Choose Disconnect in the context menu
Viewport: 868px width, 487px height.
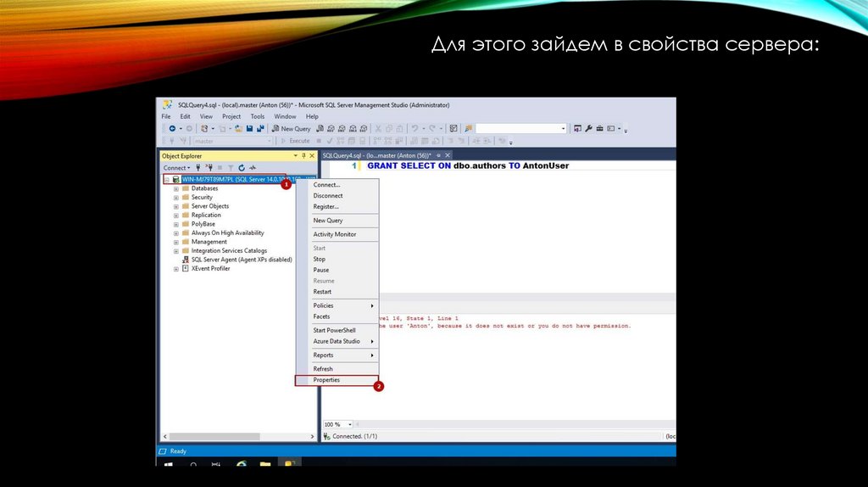tap(337, 196)
